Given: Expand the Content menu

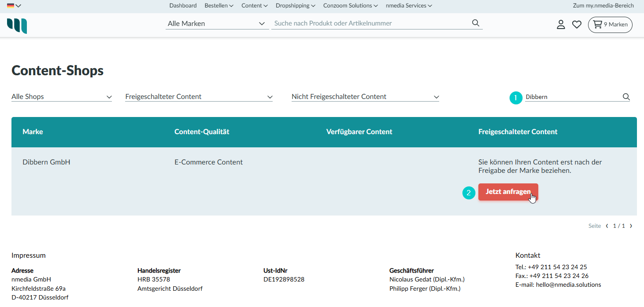Looking at the screenshot, I should click(255, 6).
